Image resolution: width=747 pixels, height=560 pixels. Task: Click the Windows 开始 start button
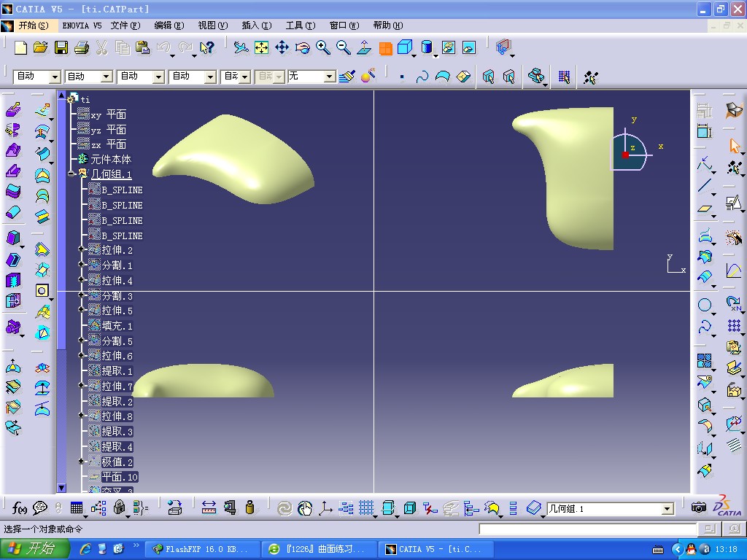click(x=35, y=548)
